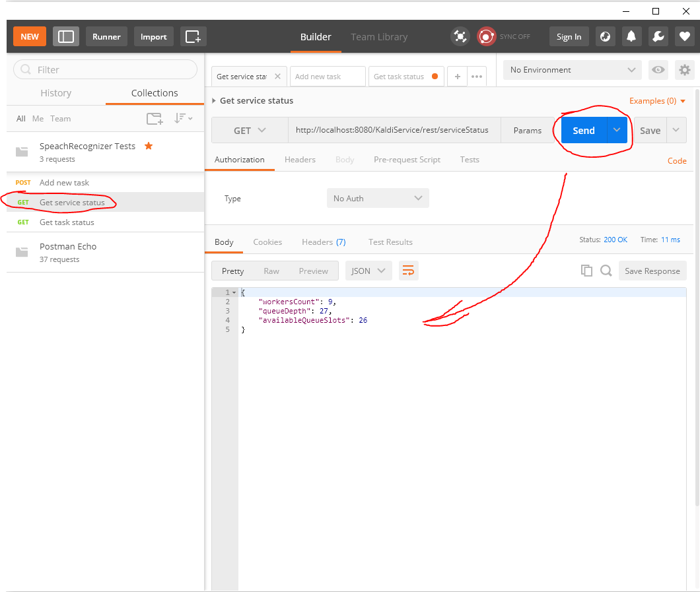Open the collection sort icon

point(183,118)
